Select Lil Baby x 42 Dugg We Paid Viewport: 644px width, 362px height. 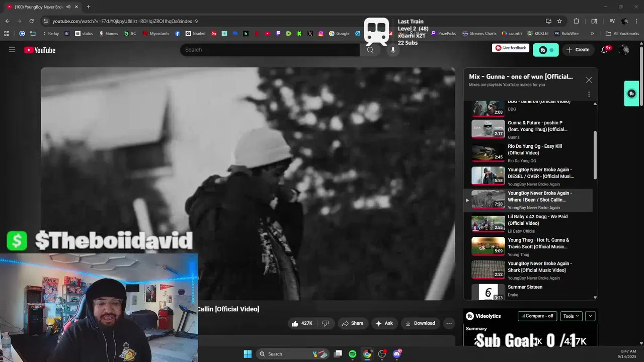[x=527, y=223]
